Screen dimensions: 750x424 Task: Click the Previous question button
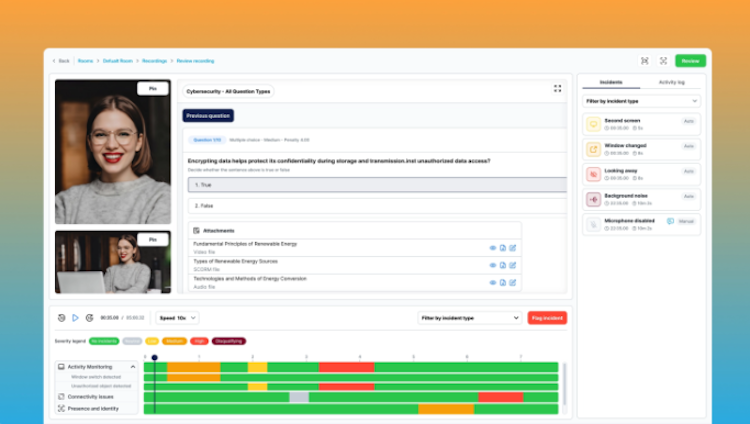(208, 115)
